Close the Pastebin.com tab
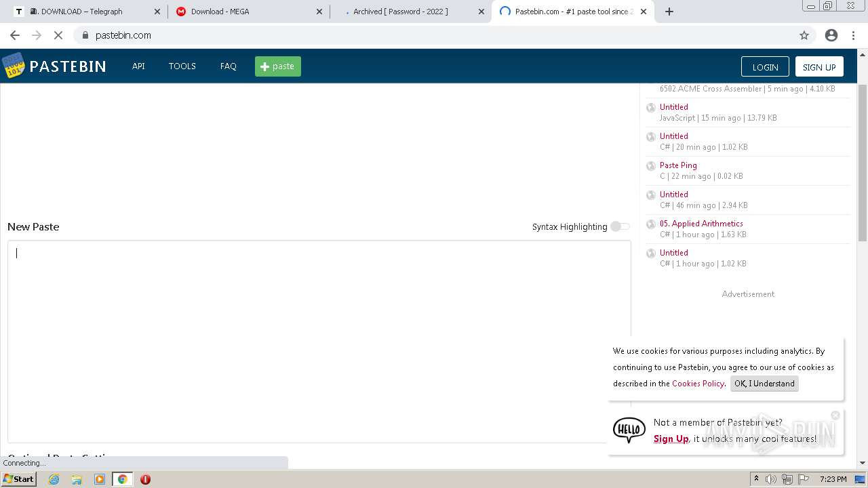Screen dimensions: 868x488 coord(644,12)
